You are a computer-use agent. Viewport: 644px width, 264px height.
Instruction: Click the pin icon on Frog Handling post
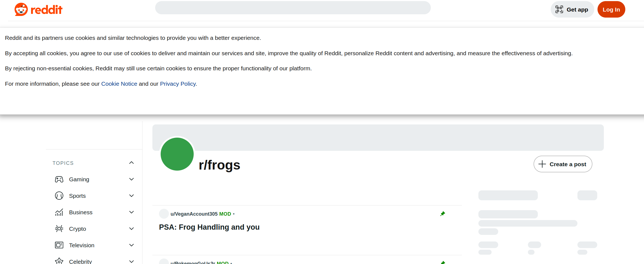[443, 214]
